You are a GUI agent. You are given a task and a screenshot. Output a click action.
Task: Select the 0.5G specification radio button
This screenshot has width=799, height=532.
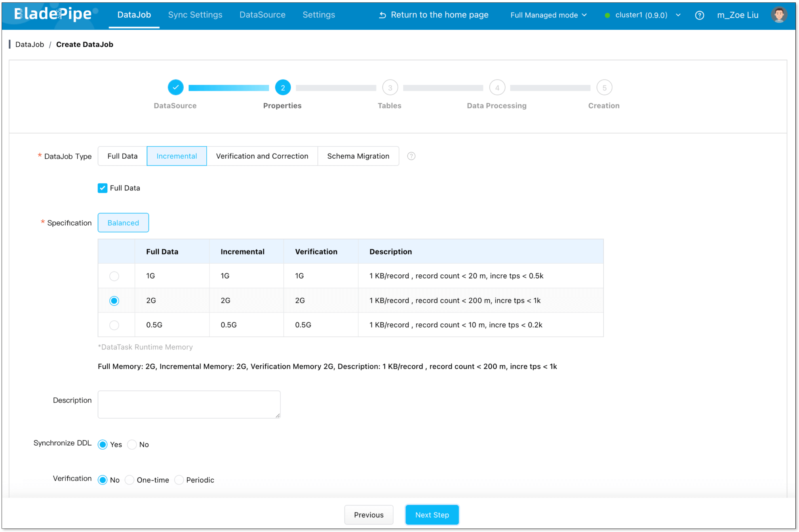(114, 325)
